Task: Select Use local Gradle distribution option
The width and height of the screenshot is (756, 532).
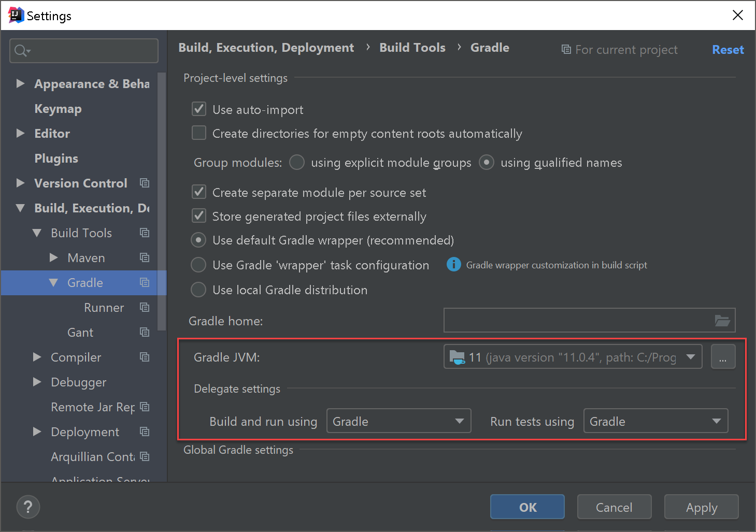Action: click(198, 290)
